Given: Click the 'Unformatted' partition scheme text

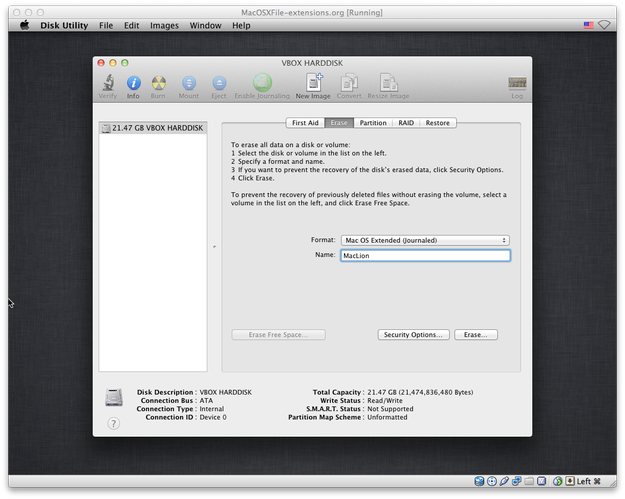Looking at the screenshot, I should click(387, 417).
